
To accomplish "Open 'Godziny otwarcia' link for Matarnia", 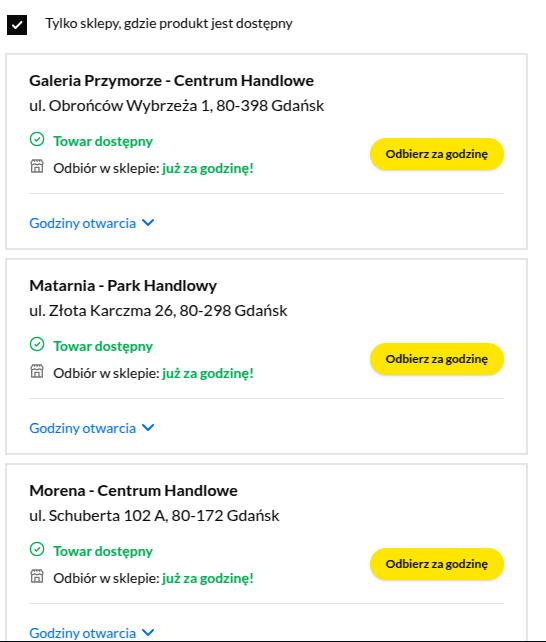I will coord(82,429).
